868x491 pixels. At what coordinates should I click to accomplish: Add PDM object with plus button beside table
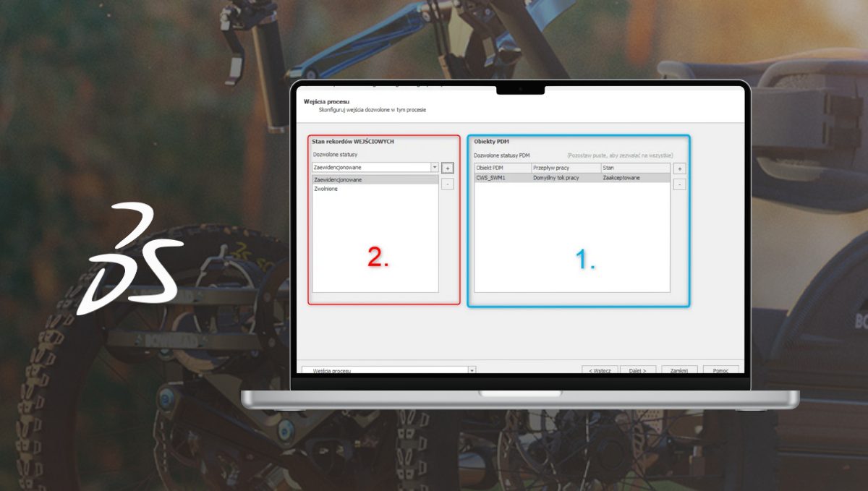point(679,168)
